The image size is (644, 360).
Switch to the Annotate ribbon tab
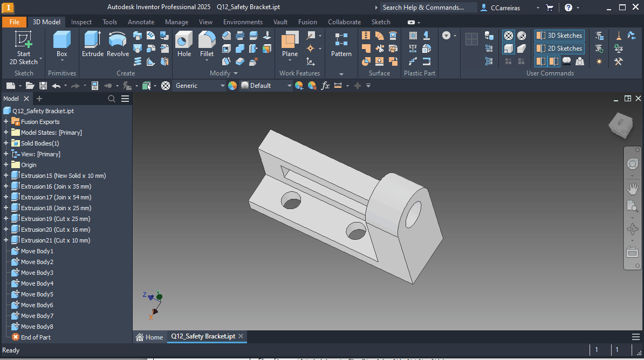pyautogui.click(x=141, y=22)
